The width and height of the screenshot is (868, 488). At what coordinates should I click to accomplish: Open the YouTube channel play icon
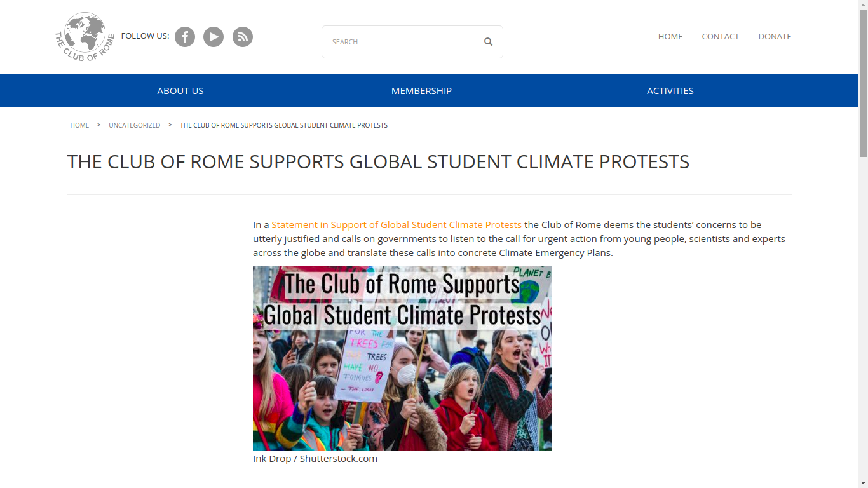pos(214,37)
